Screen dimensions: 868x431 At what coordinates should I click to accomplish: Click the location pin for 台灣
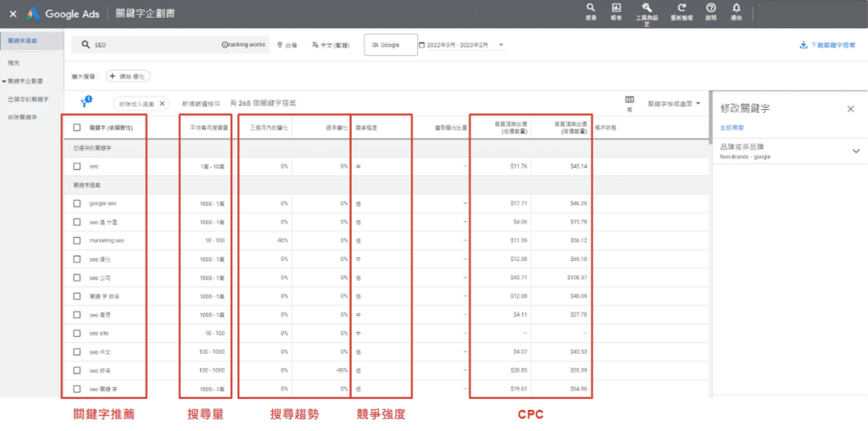click(280, 46)
